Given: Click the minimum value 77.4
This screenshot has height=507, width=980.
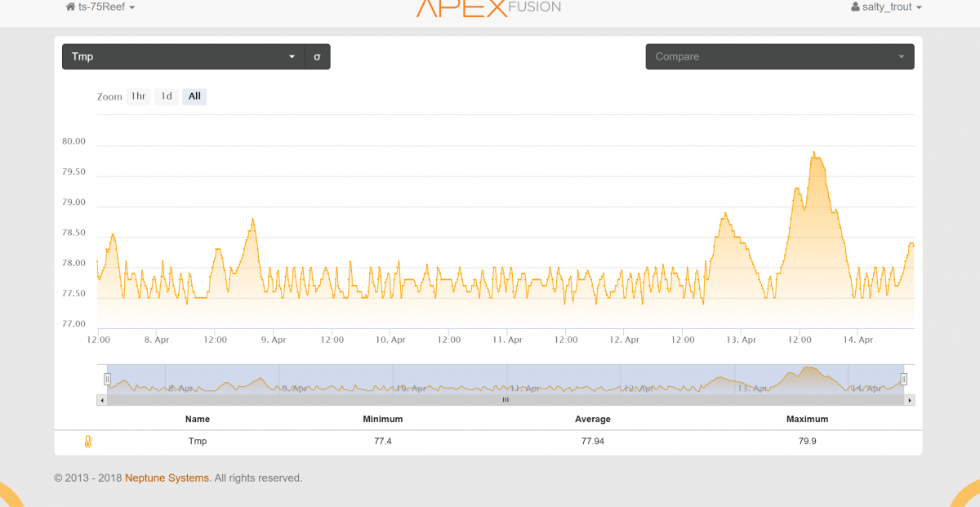Looking at the screenshot, I should [x=383, y=441].
